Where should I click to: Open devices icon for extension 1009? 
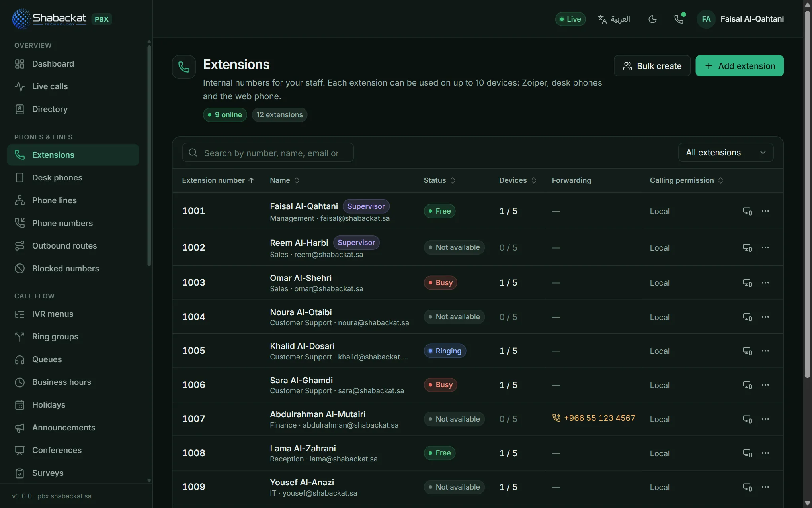click(748, 487)
